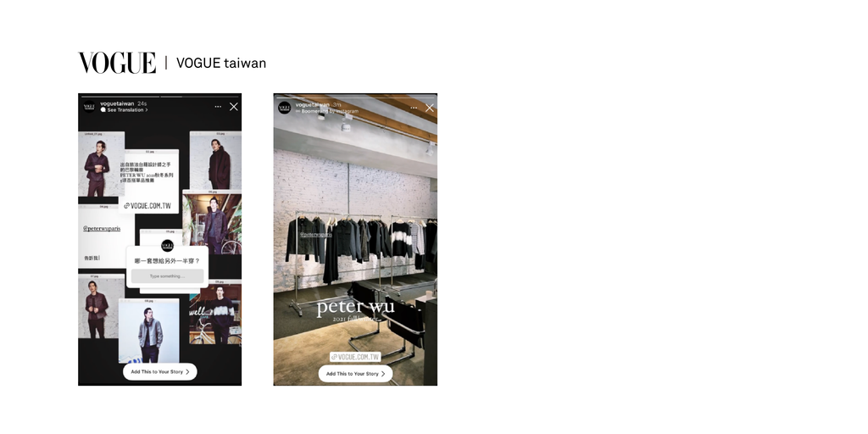Click the Boomerang infinity icon on the right story
The width and height of the screenshot is (868, 434).
tap(298, 111)
